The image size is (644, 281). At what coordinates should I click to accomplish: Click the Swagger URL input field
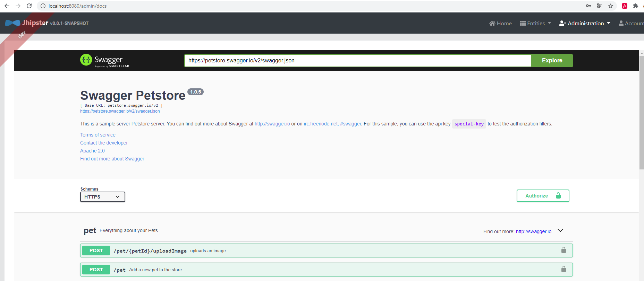[x=358, y=61]
